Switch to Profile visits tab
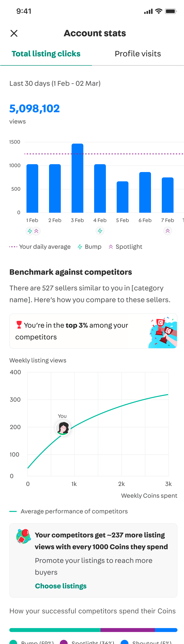Viewport: 184px width, 644px height. coord(138,54)
